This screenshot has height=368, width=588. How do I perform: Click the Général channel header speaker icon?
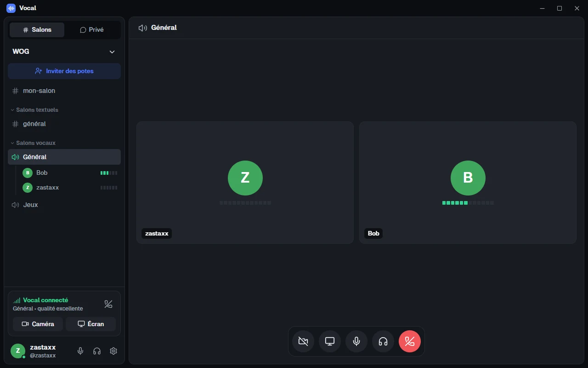143,28
